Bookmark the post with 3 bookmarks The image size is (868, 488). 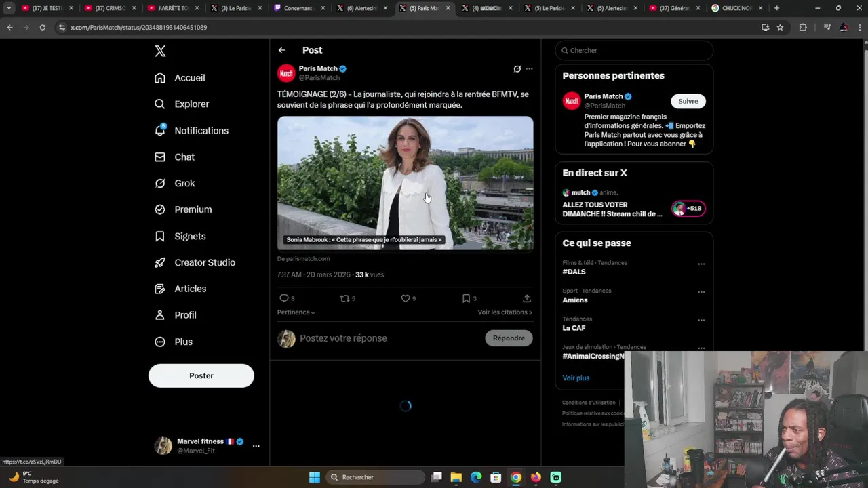(469, 298)
